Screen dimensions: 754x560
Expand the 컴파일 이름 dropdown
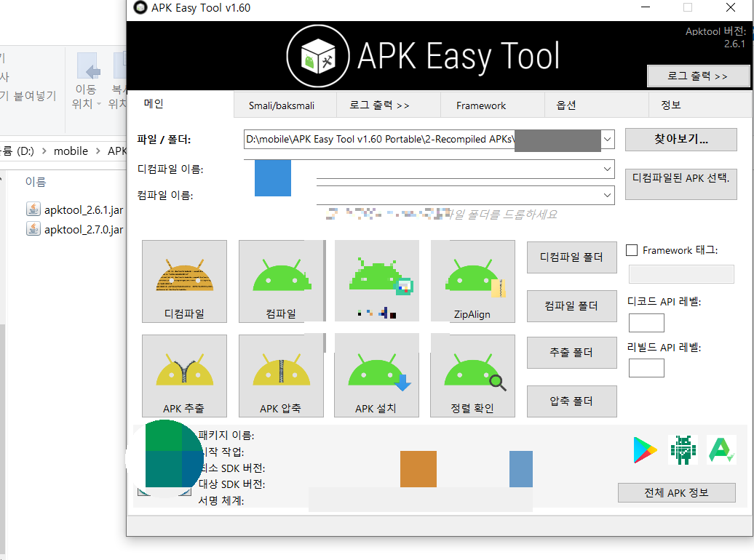[x=607, y=195]
